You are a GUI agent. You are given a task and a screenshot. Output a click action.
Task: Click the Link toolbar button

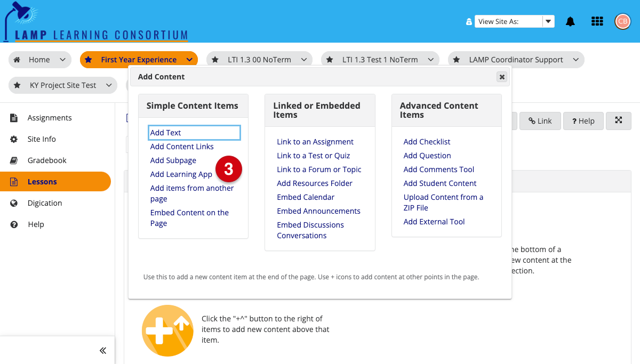[540, 121]
